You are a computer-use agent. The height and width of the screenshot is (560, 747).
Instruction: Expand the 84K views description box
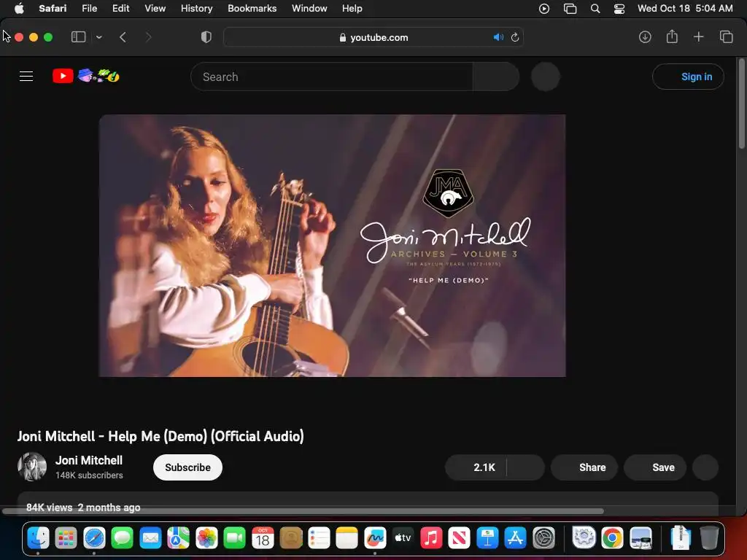point(368,503)
